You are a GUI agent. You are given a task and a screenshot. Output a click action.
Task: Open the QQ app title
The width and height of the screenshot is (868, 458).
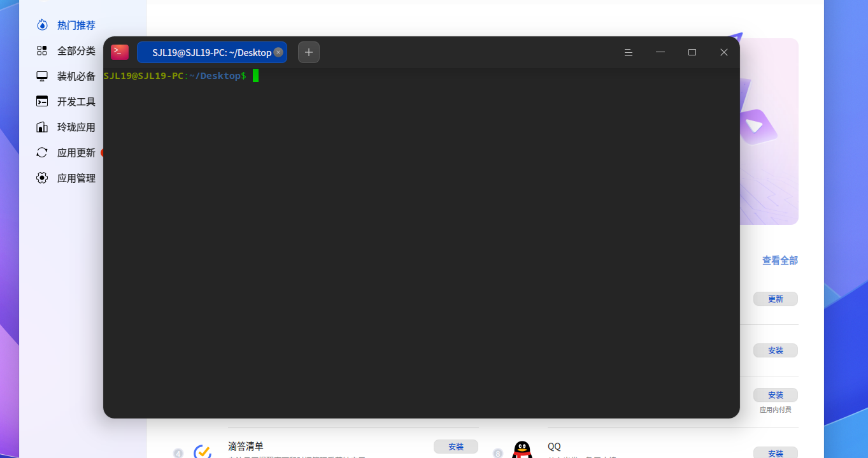click(554, 447)
